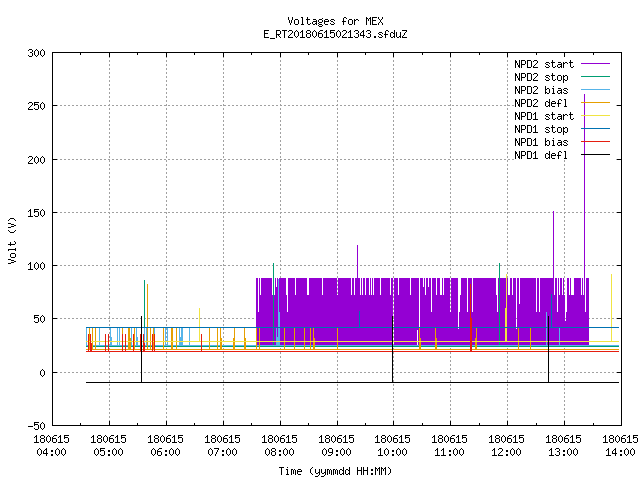Screen dimensions: 640x480
Task: Click the tallest purple spike near 260 V
Action: [584, 186]
